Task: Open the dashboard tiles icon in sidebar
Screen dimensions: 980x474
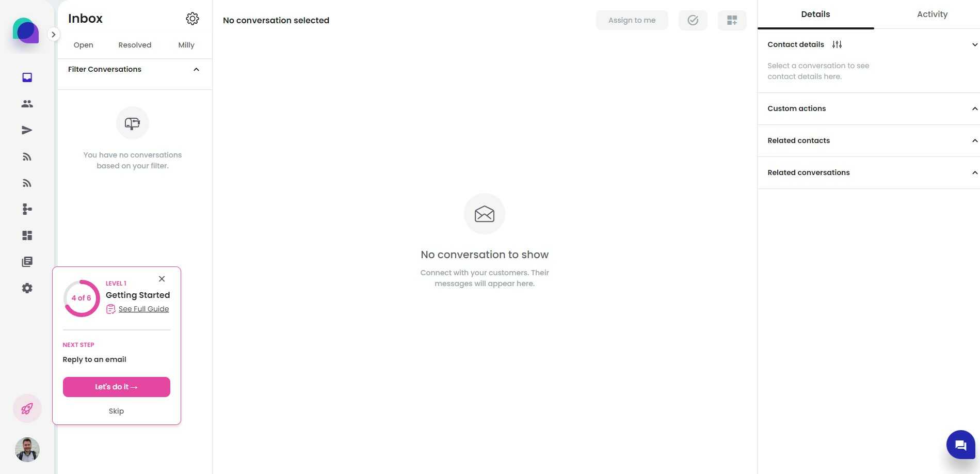Action: coord(27,235)
